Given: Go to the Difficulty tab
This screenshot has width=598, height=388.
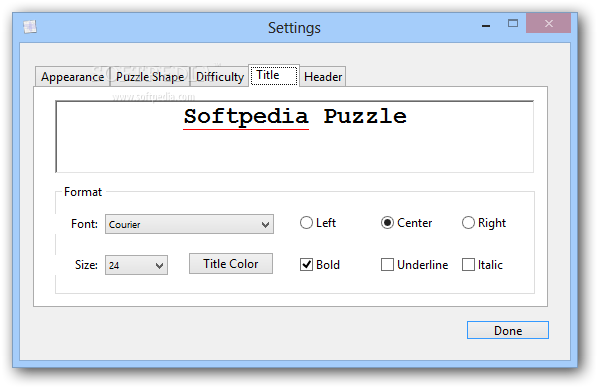Looking at the screenshot, I should [220, 77].
